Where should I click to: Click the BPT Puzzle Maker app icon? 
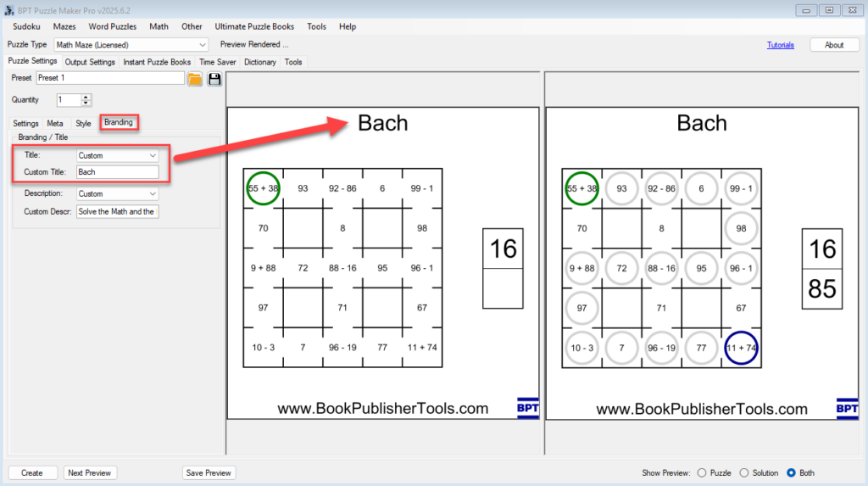(x=8, y=10)
